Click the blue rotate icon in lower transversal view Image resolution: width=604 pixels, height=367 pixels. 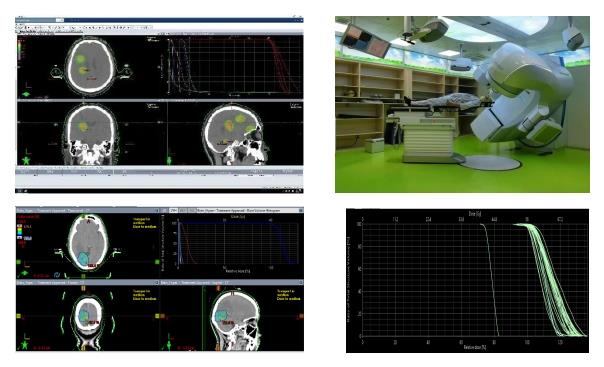pos(57,275)
